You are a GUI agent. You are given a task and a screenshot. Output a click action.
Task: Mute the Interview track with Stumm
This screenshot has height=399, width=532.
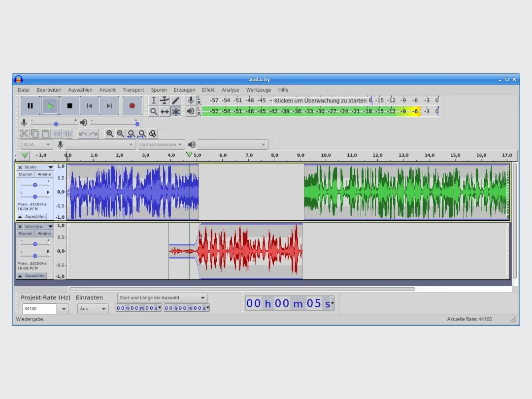[x=26, y=233]
